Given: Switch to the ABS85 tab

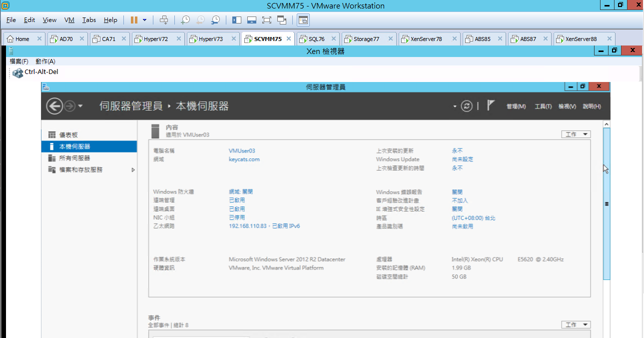Looking at the screenshot, I should [485, 38].
